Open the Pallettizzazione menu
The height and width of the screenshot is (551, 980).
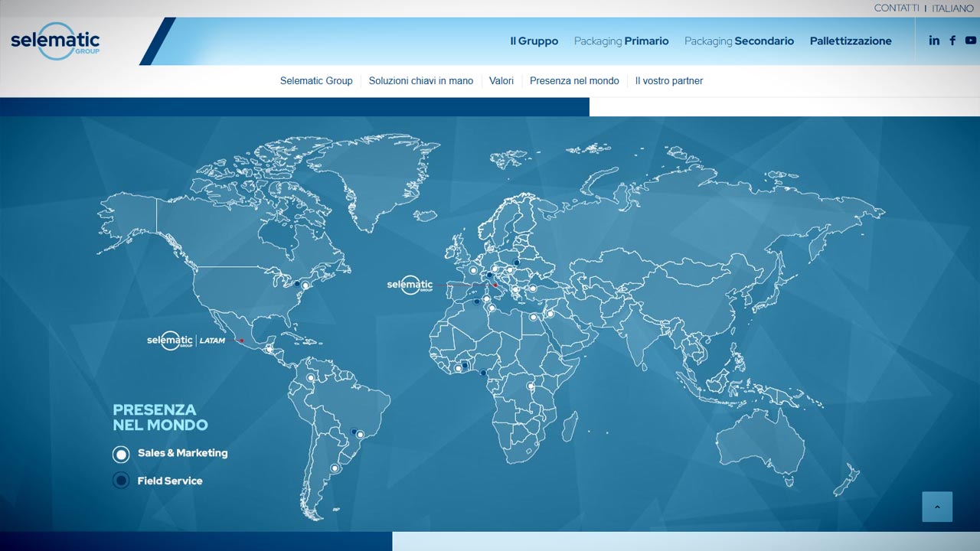tap(851, 41)
